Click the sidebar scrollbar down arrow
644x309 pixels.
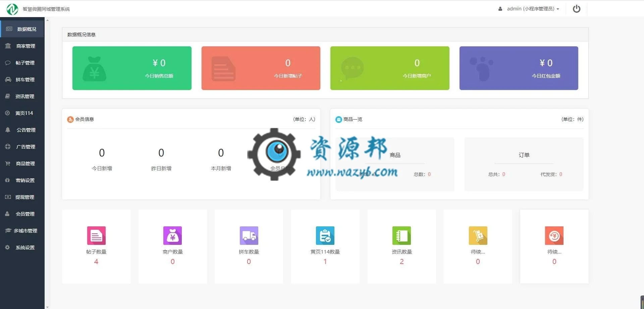47,307
